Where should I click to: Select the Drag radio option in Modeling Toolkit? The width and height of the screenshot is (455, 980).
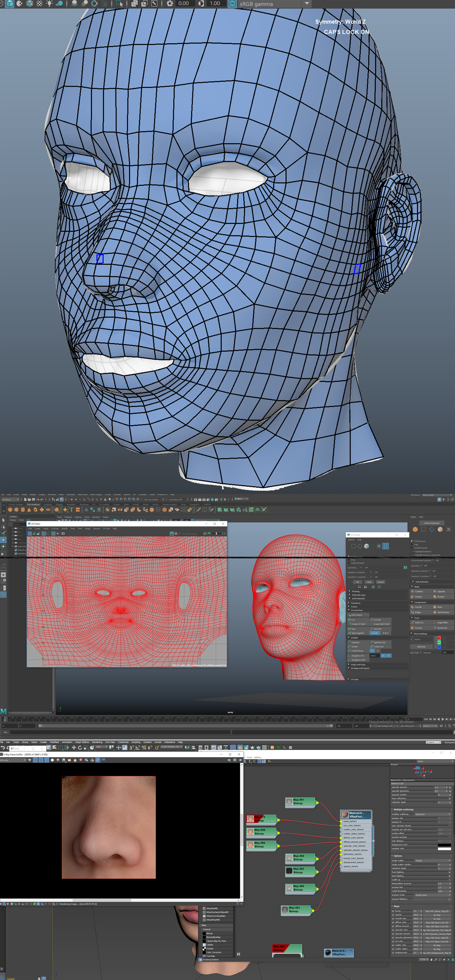pos(412,544)
